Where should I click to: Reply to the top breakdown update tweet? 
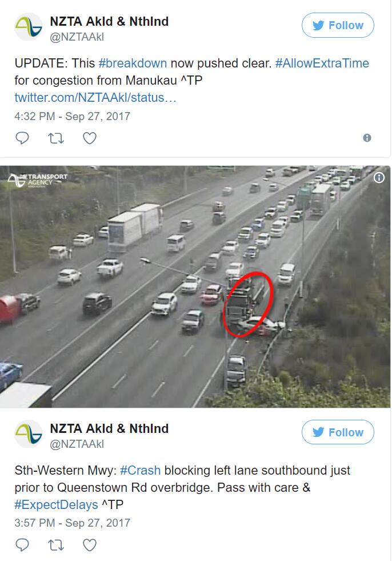click(22, 138)
